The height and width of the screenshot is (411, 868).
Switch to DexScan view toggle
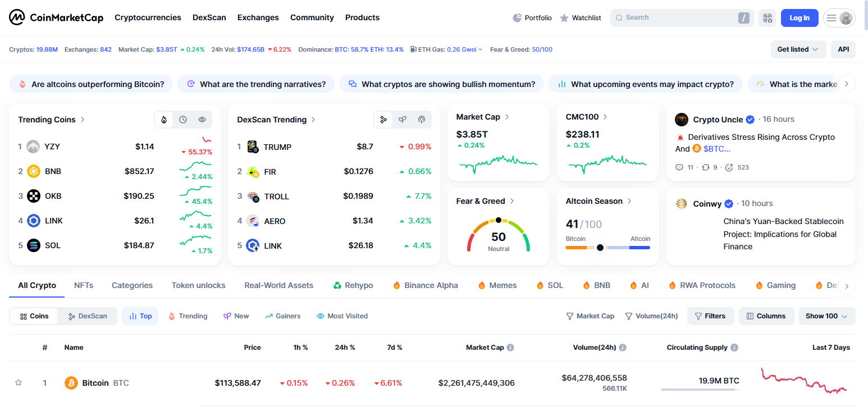(x=88, y=316)
